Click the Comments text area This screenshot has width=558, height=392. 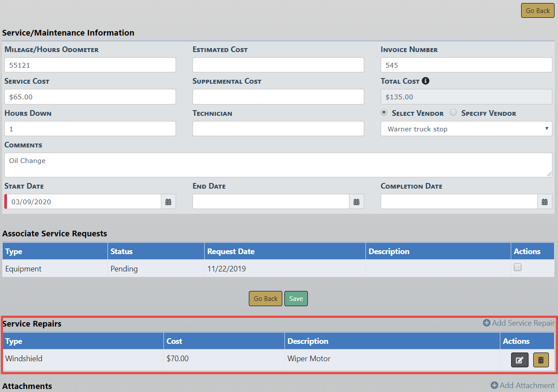coord(277,165)
